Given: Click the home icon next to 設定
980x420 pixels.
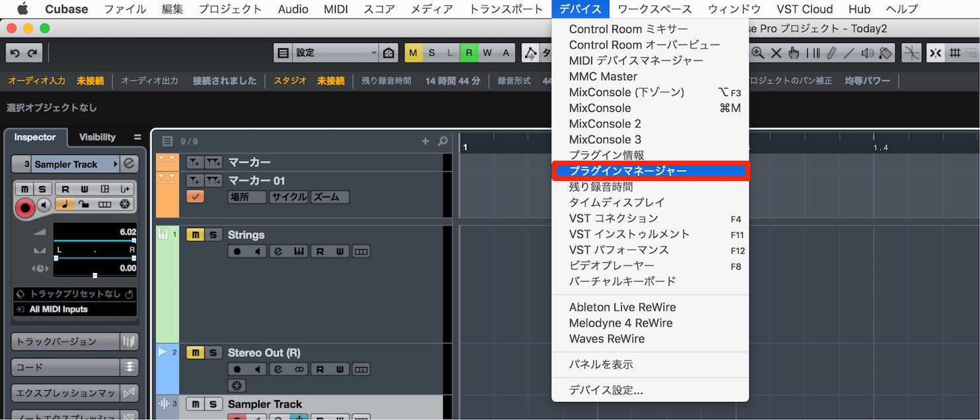Looking at the screenshot, I should (x=389, y=53).
